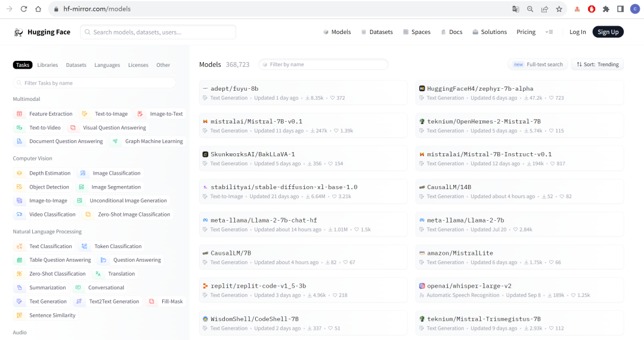Switch to the Libraries filter tab
Viewport: 644px width, 340px height.
[48, 65]
